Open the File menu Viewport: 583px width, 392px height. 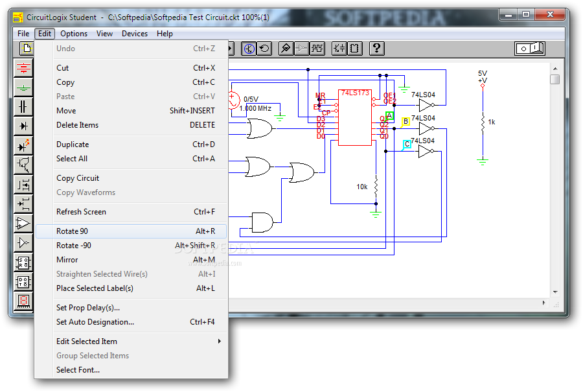click(x=23, y=34)
